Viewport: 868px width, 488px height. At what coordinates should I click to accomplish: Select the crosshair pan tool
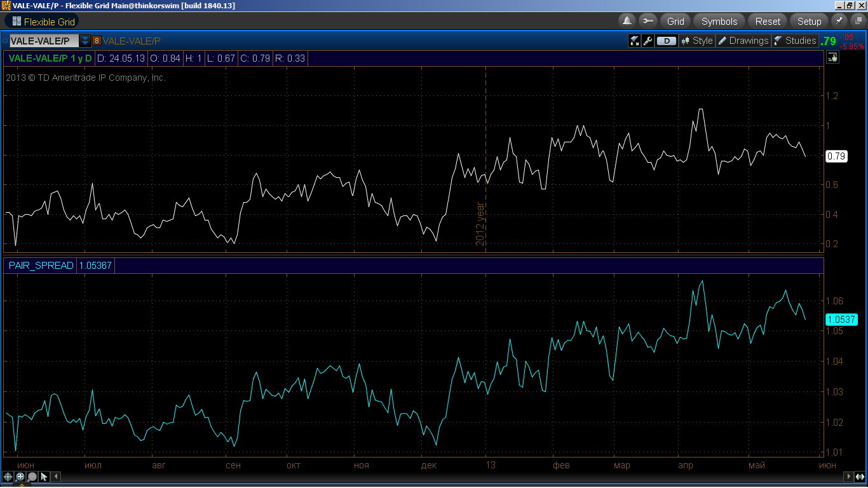[x=8, y=476]
